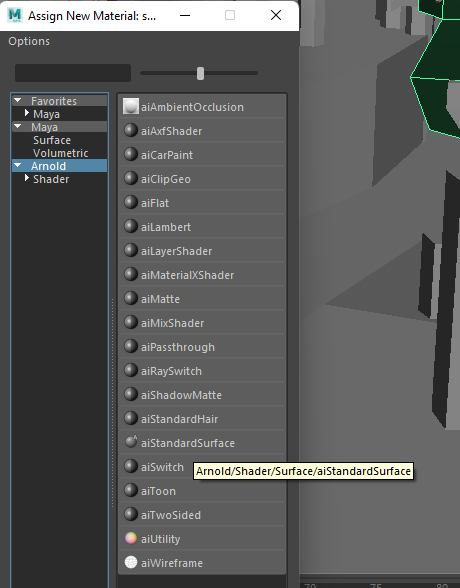
Task: Click the aiStandardHair sphere icon
Action: 130,418
